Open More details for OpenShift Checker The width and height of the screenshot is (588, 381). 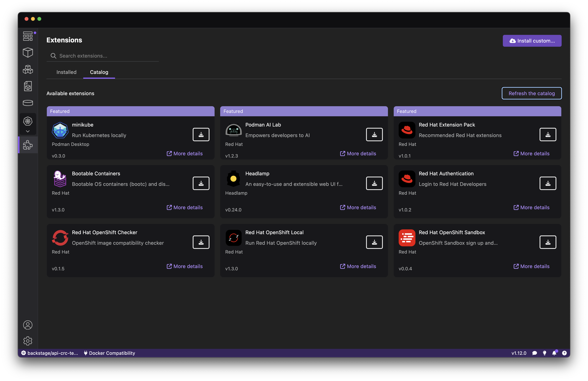pos(185,266)
